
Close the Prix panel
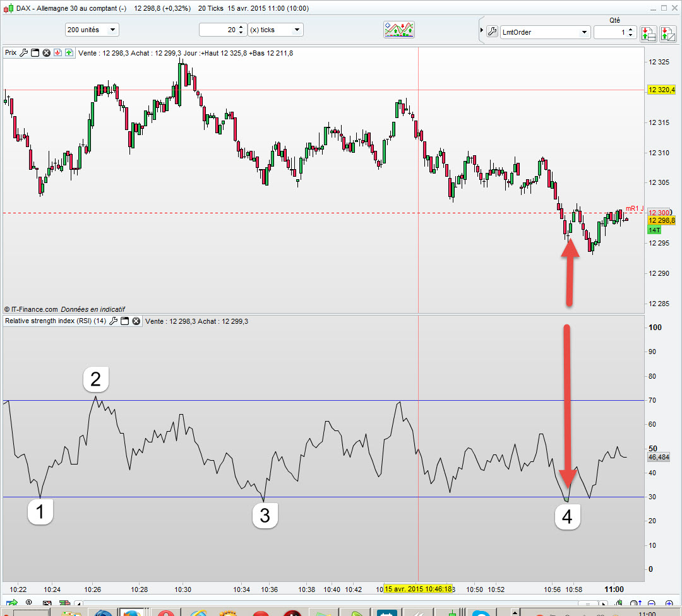[x=47, y=52]
